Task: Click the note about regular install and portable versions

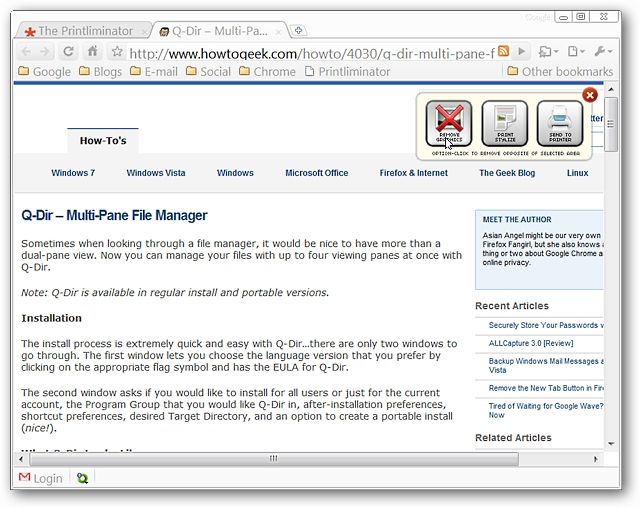Action: (175, 293)
